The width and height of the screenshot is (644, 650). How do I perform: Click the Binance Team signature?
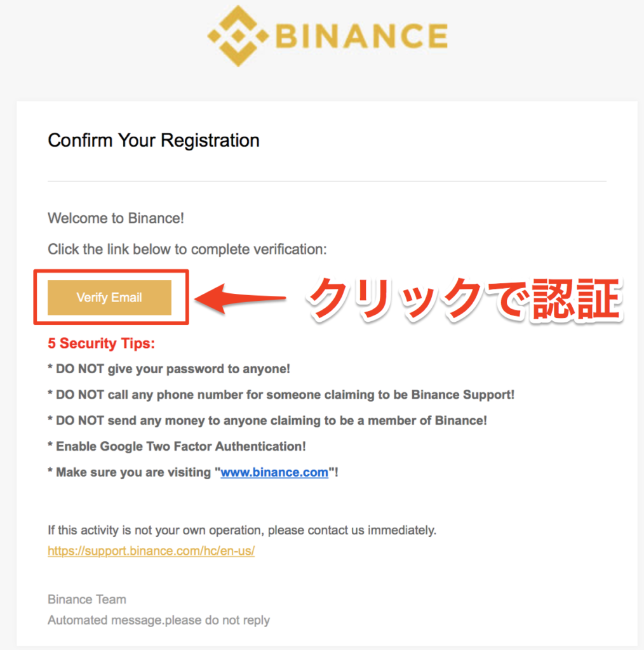(x=86, y=599)
